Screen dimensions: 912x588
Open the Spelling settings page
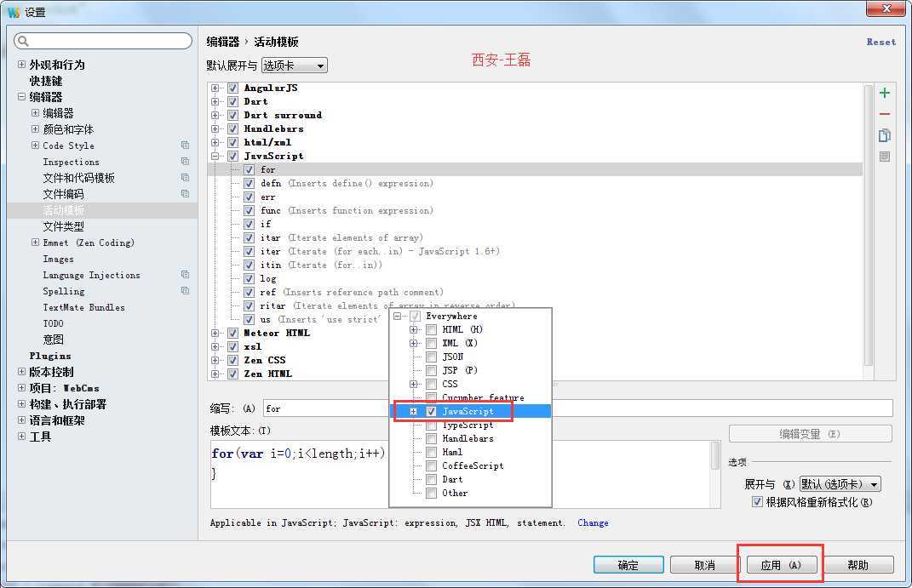click(x=63, y=291)
